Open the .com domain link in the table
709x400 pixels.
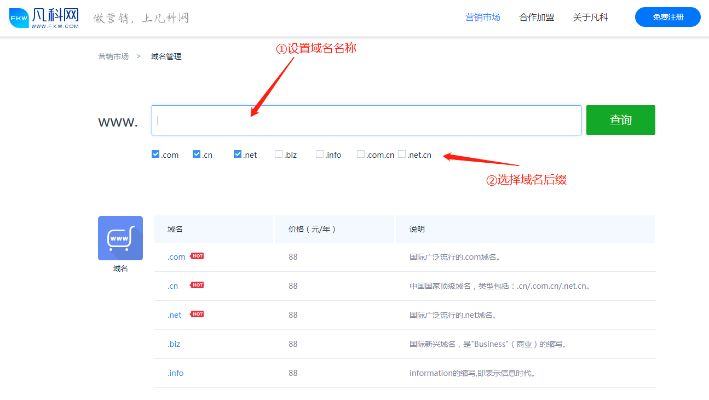click(176, 257)
